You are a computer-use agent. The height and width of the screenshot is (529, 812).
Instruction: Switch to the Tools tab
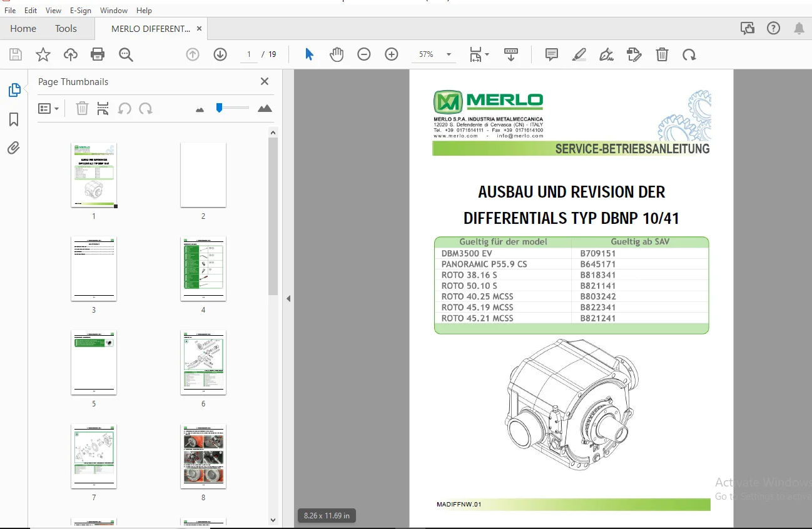(x=66, y=29)
